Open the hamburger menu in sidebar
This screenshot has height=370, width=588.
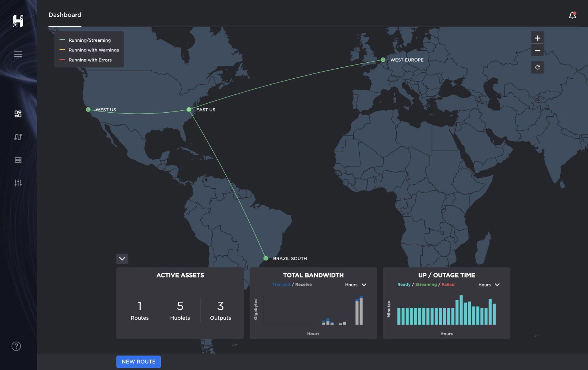coord(18,54)
